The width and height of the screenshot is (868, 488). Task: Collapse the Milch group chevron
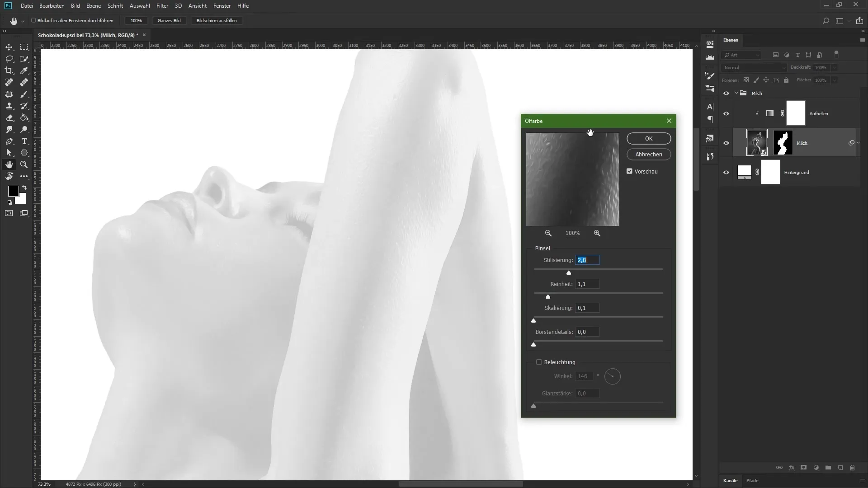(736, 93)
